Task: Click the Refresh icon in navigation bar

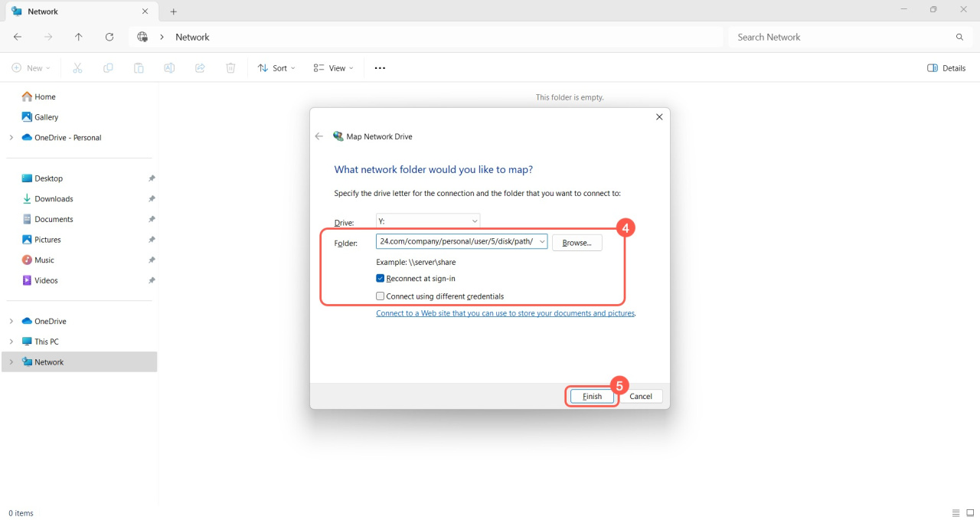Action: click(x=109, y=37)
